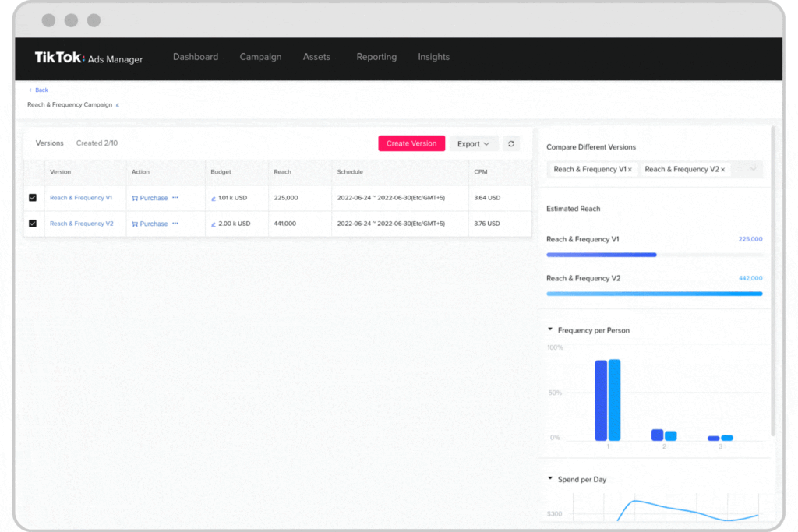This screenshot has width=798, height=532.
Task: Remove Reach & Frequency V1 from comparison
Action: (x=630, y=169)
